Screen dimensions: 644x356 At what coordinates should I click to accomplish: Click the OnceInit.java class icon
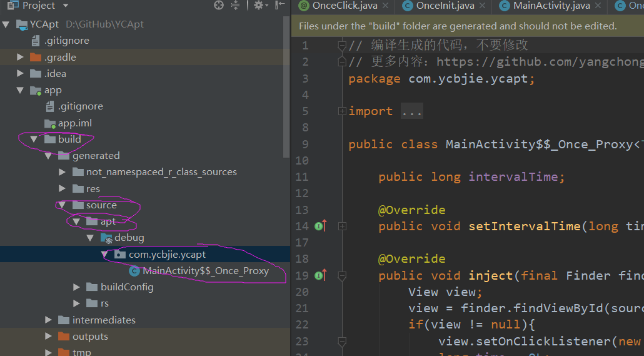[x=408, y=6]
